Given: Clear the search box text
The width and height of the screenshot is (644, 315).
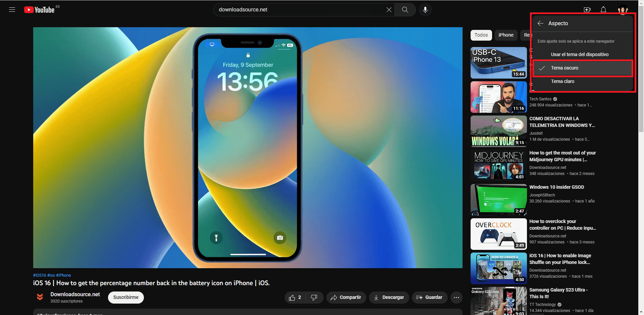Looking at the screenshot, I should pyautogui.click(x=389, y=10).
